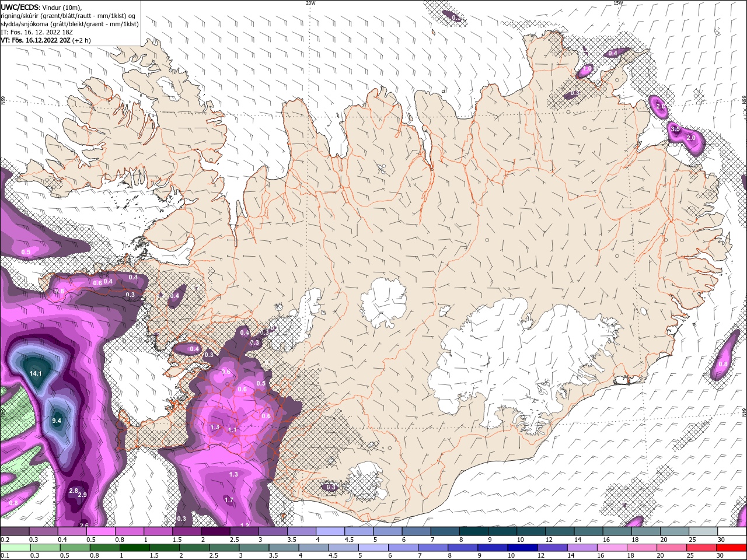This screenshot has width=747, height=560.
Task: Click the 14.1 precipitation value on the map
Action: click(36, 373)
